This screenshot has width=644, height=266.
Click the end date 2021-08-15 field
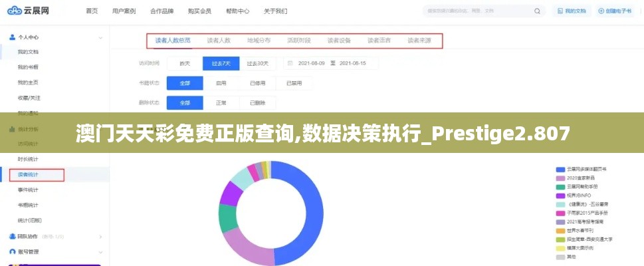pos(352,63)
